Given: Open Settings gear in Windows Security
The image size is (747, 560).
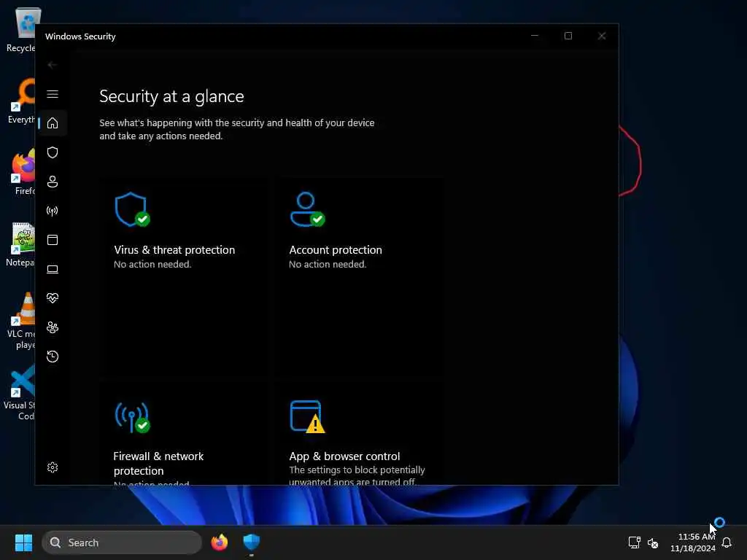Looking at the screenshot, I should [x=53, y=467].
